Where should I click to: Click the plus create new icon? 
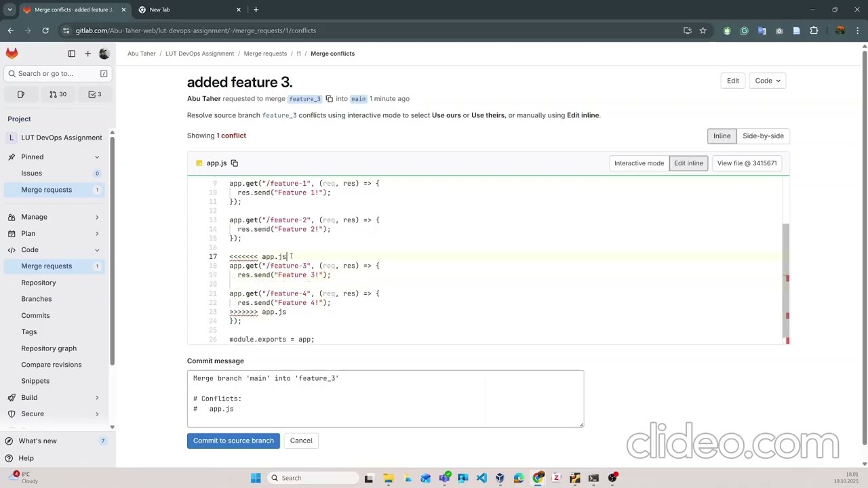click(87, 54)
